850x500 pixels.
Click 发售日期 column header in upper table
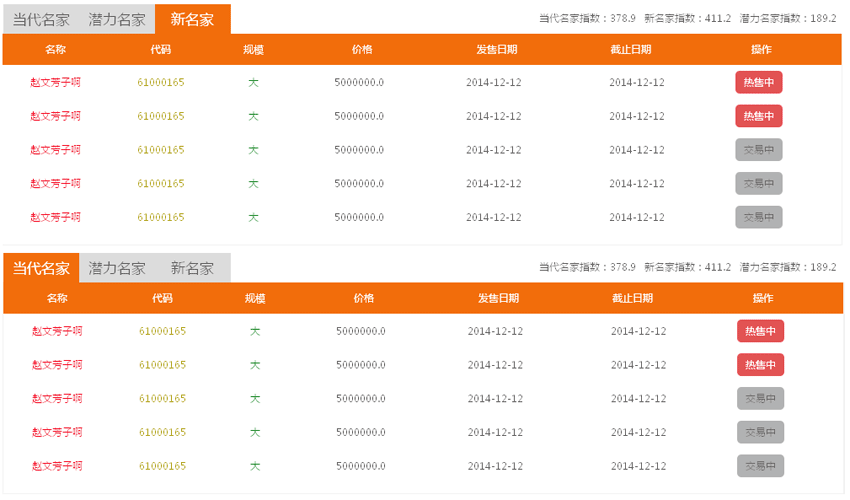497,49
